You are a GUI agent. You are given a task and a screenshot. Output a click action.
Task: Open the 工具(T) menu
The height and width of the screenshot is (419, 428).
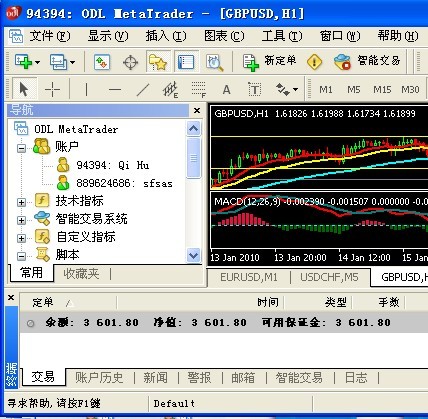(x=282, y=36)
